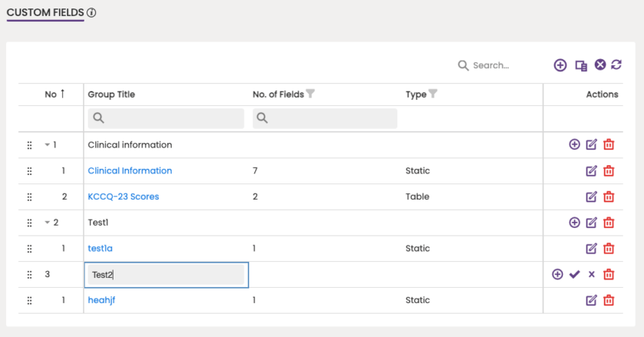Click the Group Title filter input
Screen dimensions: 644x337
(166, 118)
